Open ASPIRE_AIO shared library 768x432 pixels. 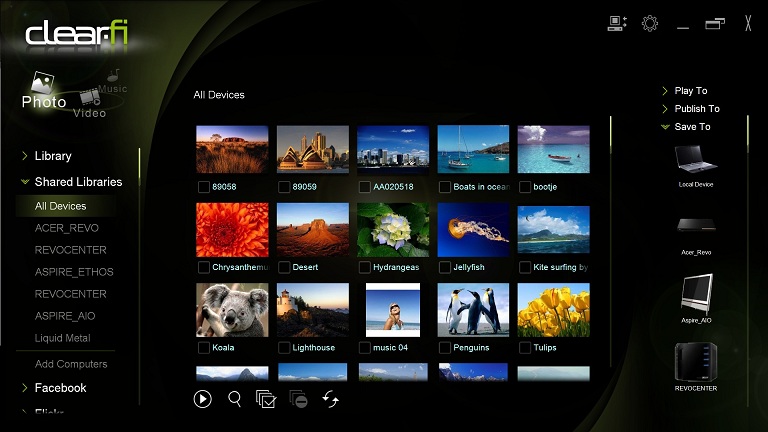tap(65, 316)
